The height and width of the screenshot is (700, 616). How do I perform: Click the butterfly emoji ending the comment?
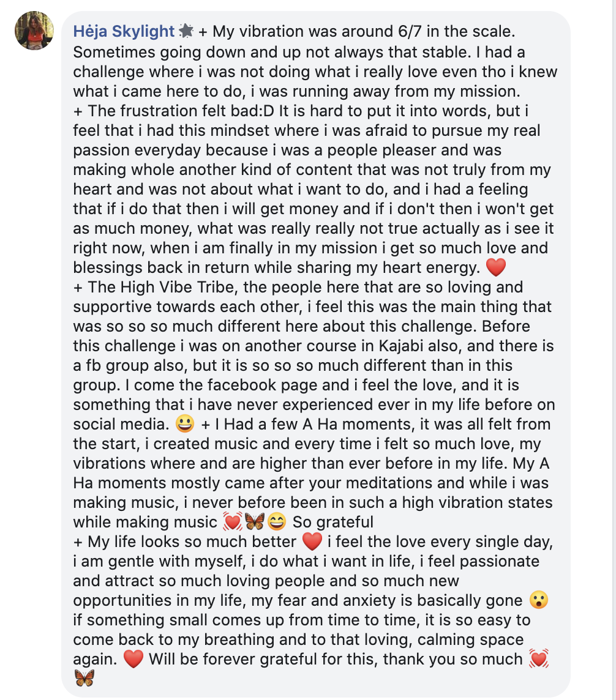[x=85, y=678]
